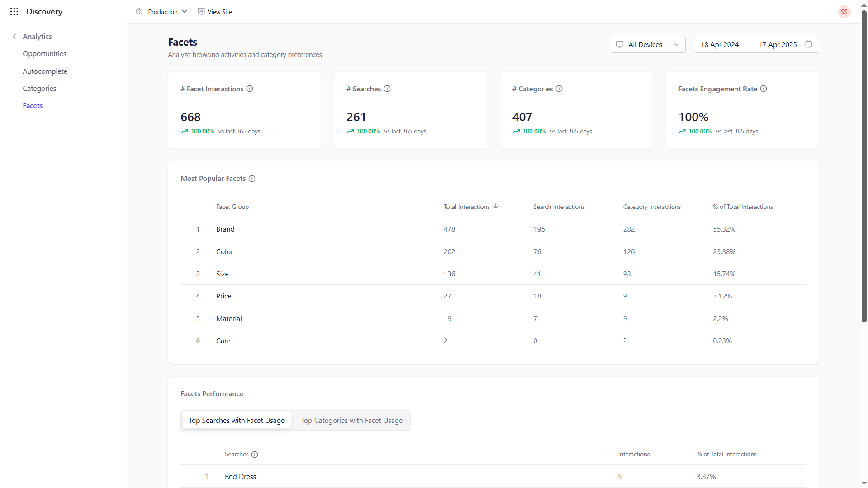The width and height of the screenshot is (868, 488).
Task: Open Categories in the sidebar
Action: pyautogui.click(x=39, y=88)
